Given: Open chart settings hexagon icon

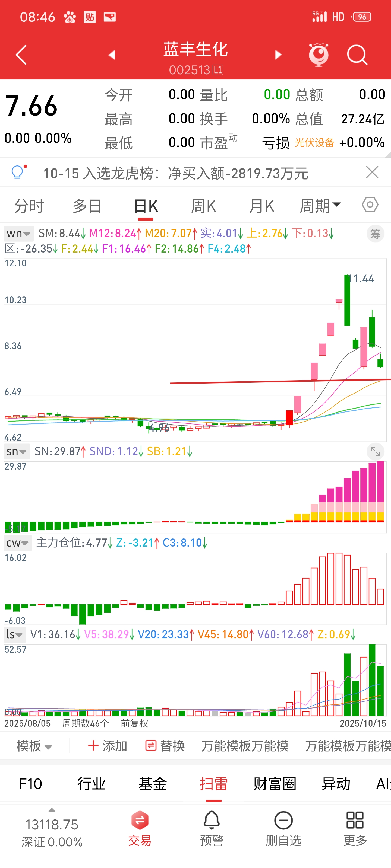Looking at the screenshot, I should tap(370, 205).
